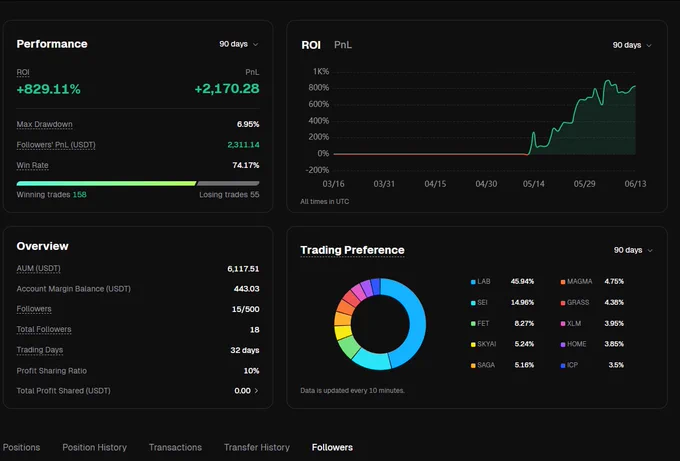
Task: Click Data is updated every 10 minutes
Action: click(352, 391)
